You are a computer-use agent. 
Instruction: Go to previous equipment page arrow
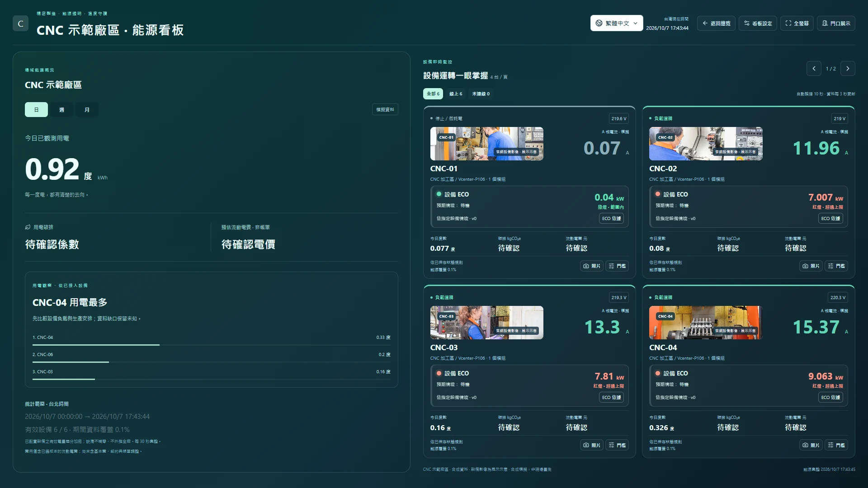(814, 69)
